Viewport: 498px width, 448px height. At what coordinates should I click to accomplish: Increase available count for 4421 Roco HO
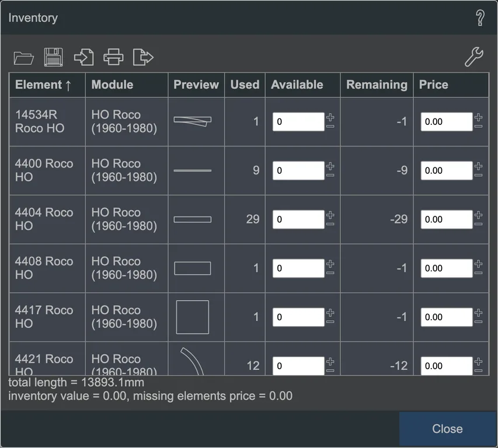(x=330, y=362)
